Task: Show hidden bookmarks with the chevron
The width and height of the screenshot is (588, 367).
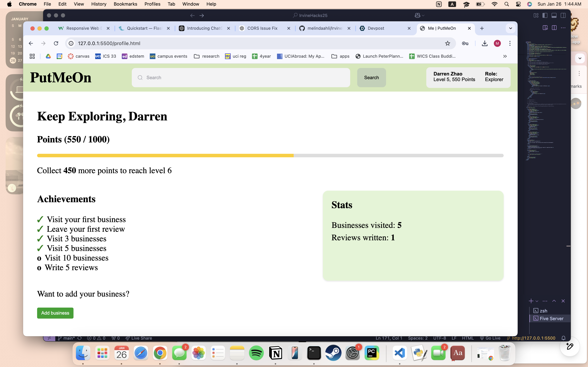Action: [505, 56]
